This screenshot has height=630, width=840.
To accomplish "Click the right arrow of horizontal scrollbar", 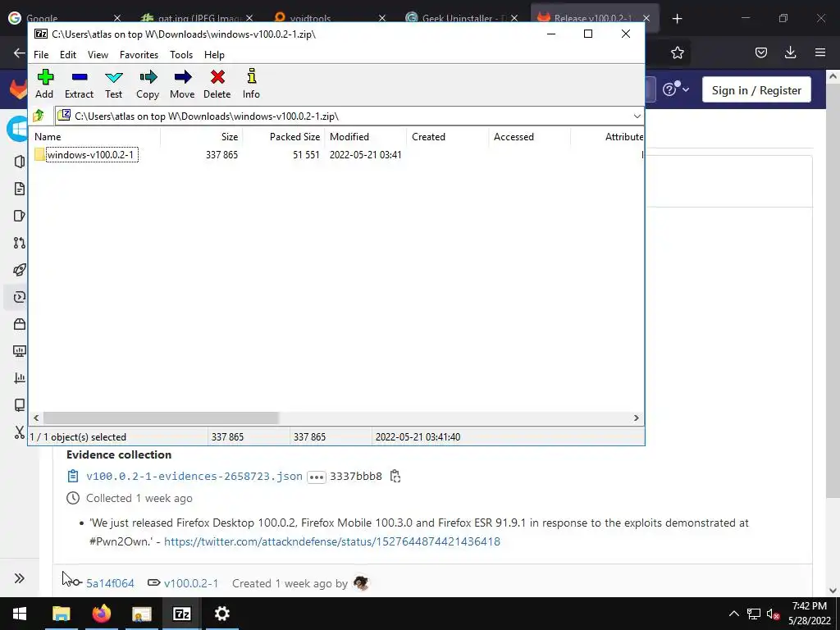I will pyautogui.click(x=637, y=418).
